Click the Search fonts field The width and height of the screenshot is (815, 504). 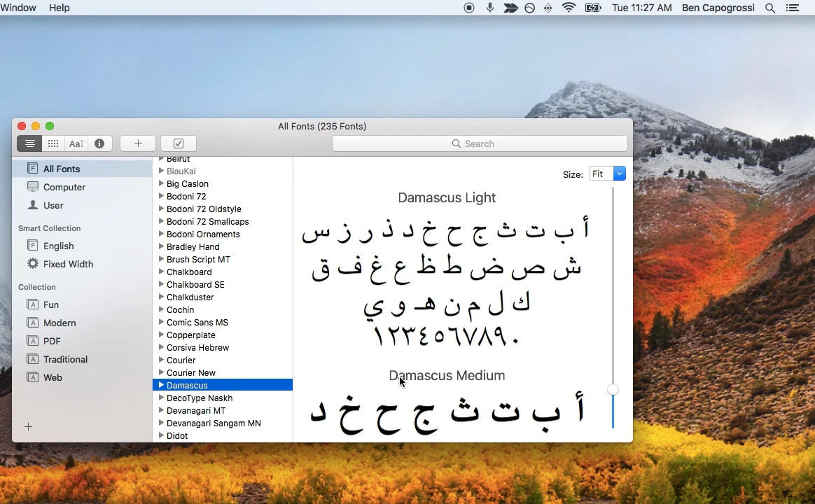(480, 143)
